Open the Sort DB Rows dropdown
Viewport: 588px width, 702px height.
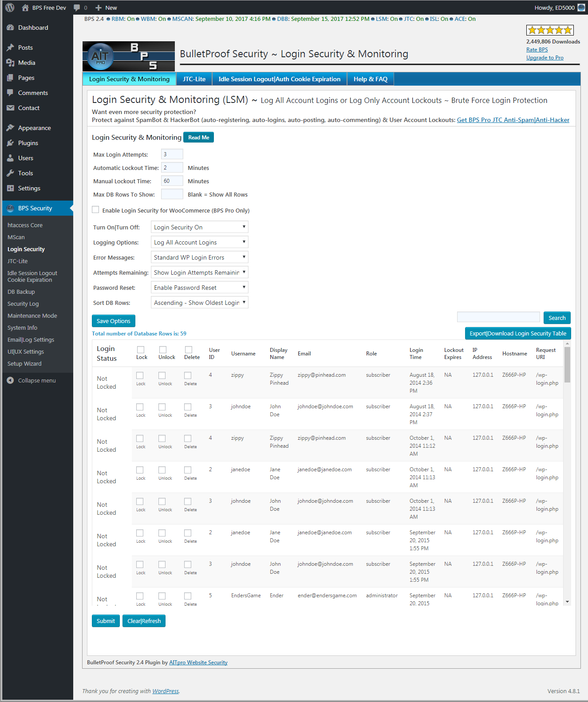coord(200,303)
